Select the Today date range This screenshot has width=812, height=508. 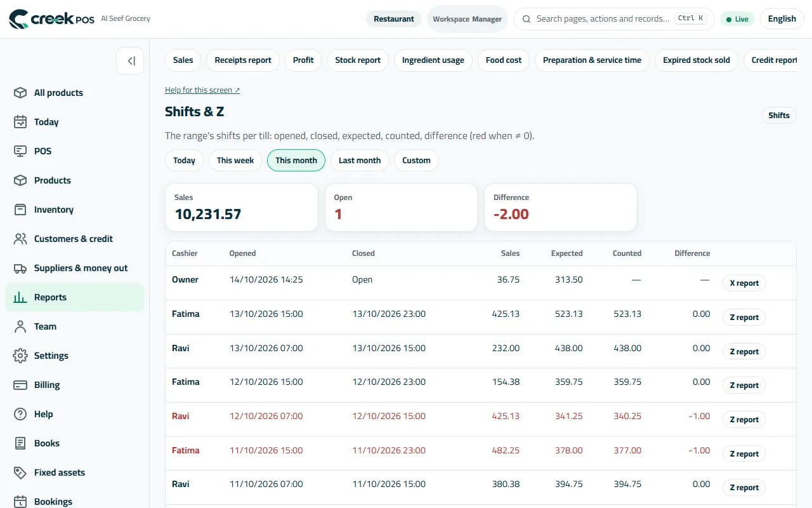pos(184,161)
